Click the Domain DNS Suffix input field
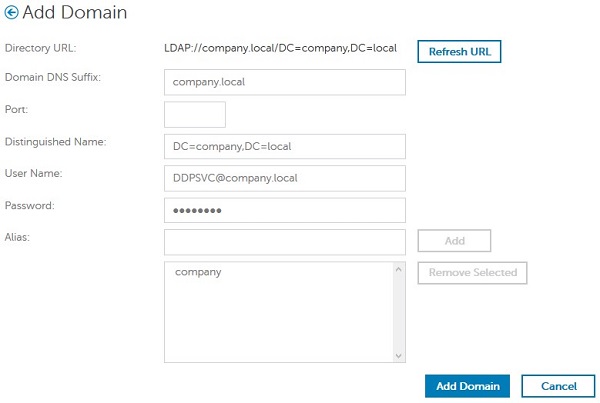The height and width of the screenshot is (403, 600). tap(284, 82)
